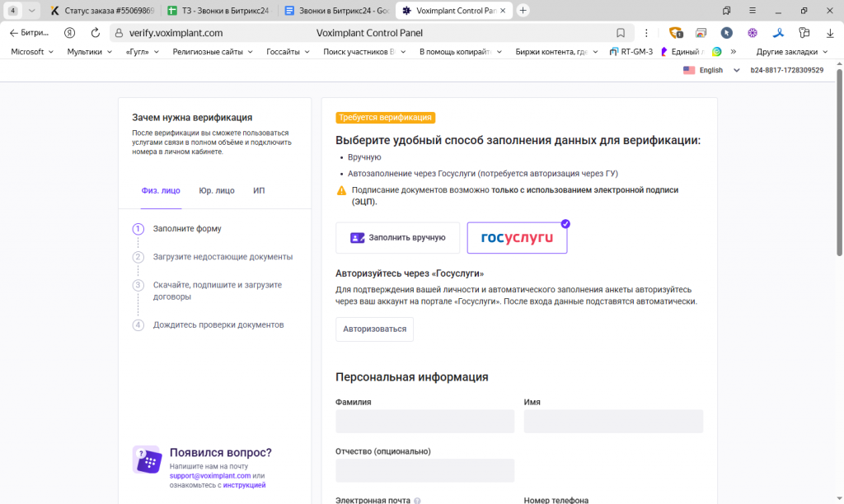Click the blue propeller extension icon
The width and height of the screenshot is (844, 504).
[x=778, y=33]
